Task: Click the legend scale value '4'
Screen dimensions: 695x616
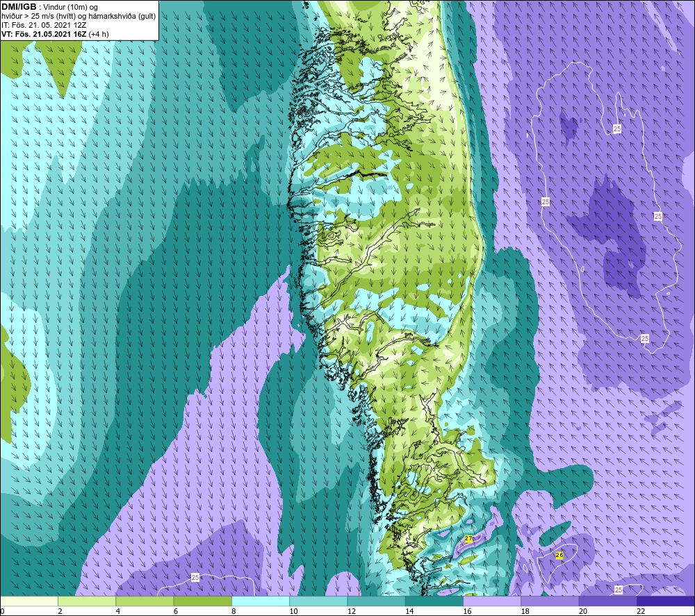Action: (x=118, y=611)
